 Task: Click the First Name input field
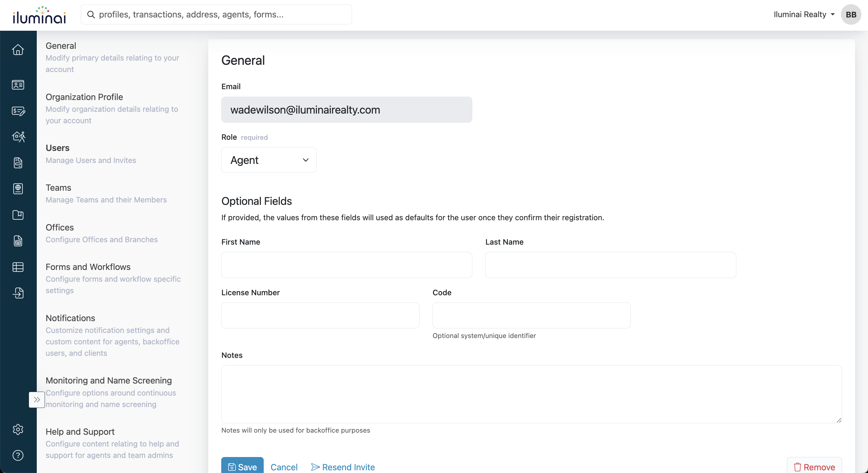pyautogui.click(x=346, y=265)
